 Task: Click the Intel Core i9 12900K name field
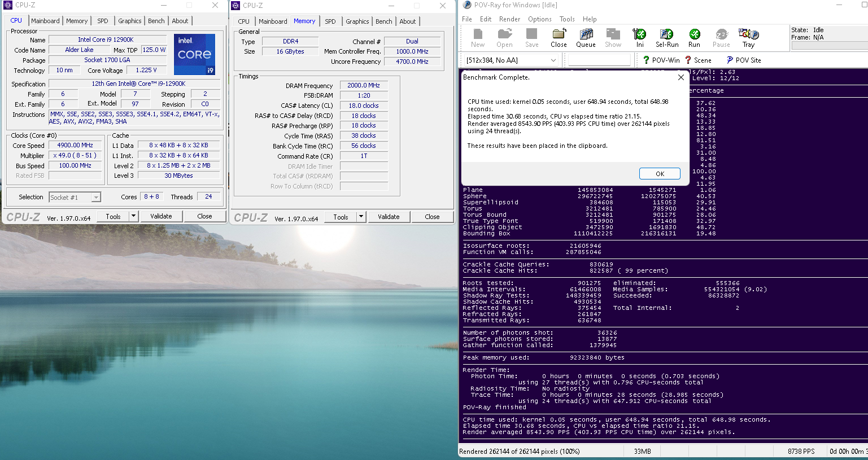pos(107,40)
